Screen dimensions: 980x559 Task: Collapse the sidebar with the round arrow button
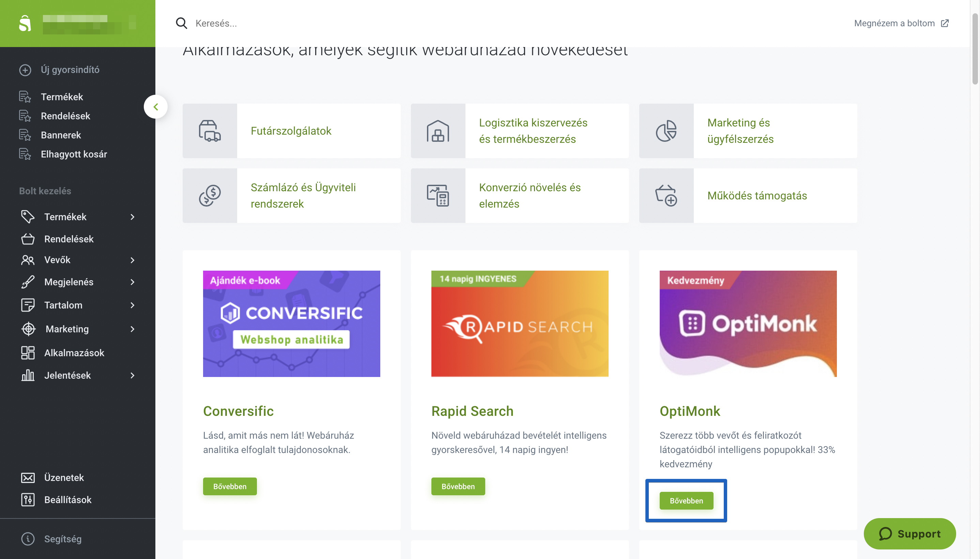(x=156, y=107)
